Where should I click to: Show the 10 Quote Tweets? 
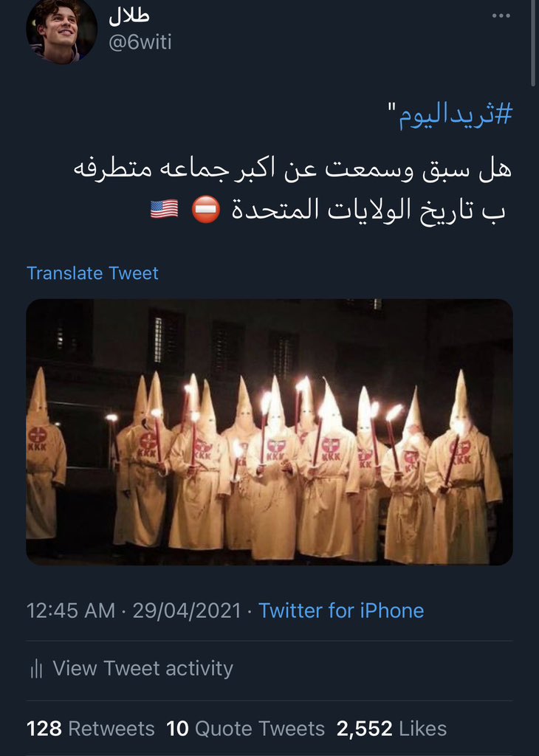point(245,729)
